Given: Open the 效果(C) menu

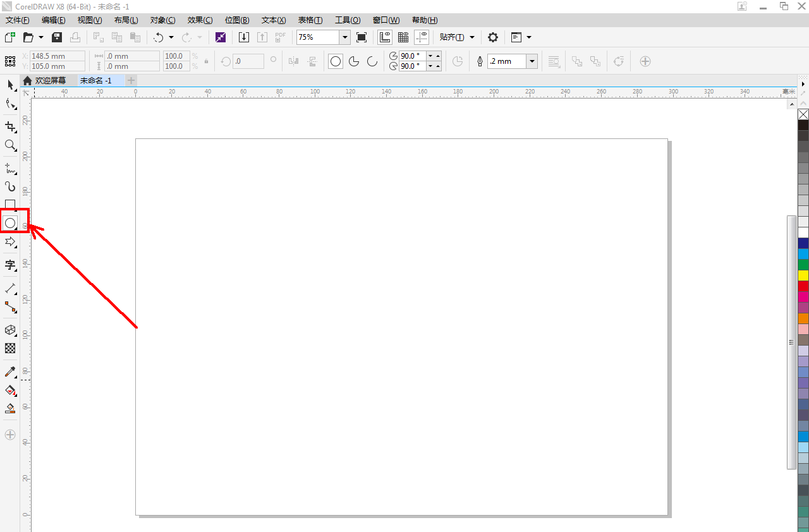Looking at the screenshot, I should [200, 20].
